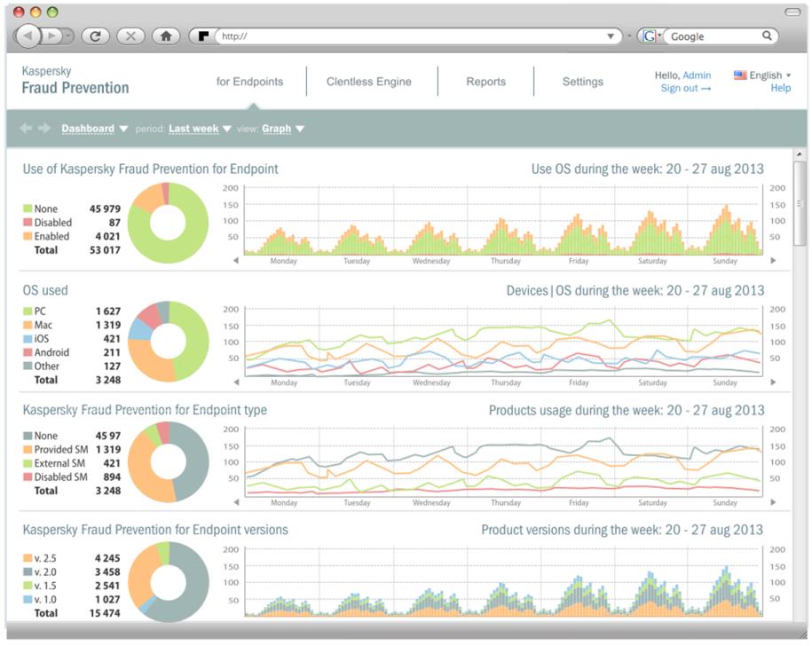Click the vertical scrollbar thumb
Image resolution: width=812 pixels, height=646 pixels.
point(800,203)
